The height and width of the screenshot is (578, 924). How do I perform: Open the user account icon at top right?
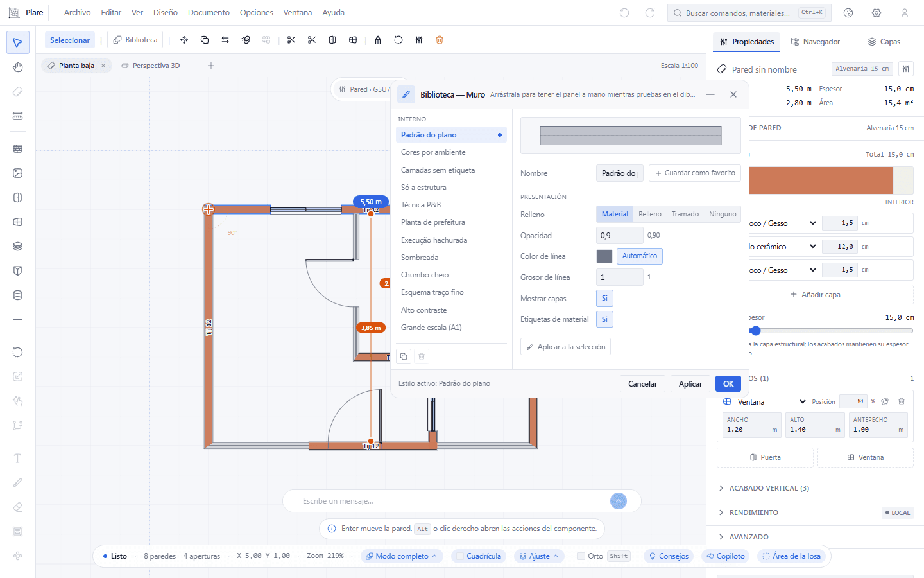coord(905,13)
